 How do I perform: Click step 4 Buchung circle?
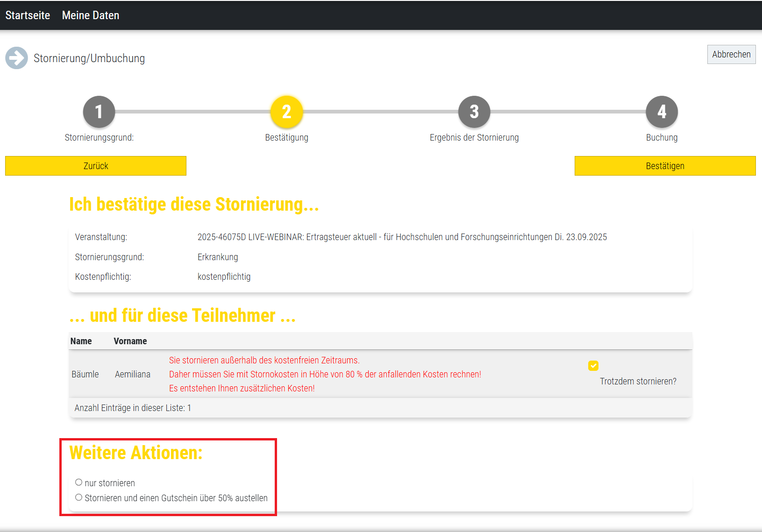coord(662,112)
